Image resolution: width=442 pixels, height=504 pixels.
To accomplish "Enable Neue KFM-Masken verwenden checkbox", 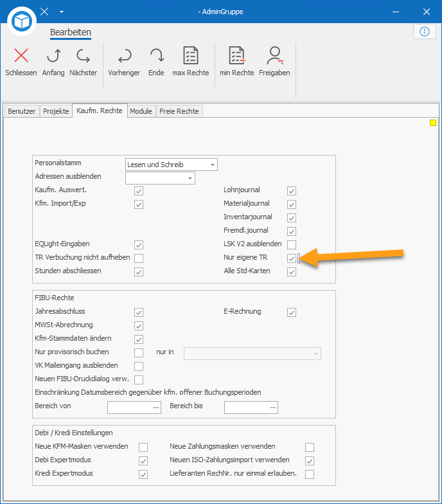I will click(143, 447).
